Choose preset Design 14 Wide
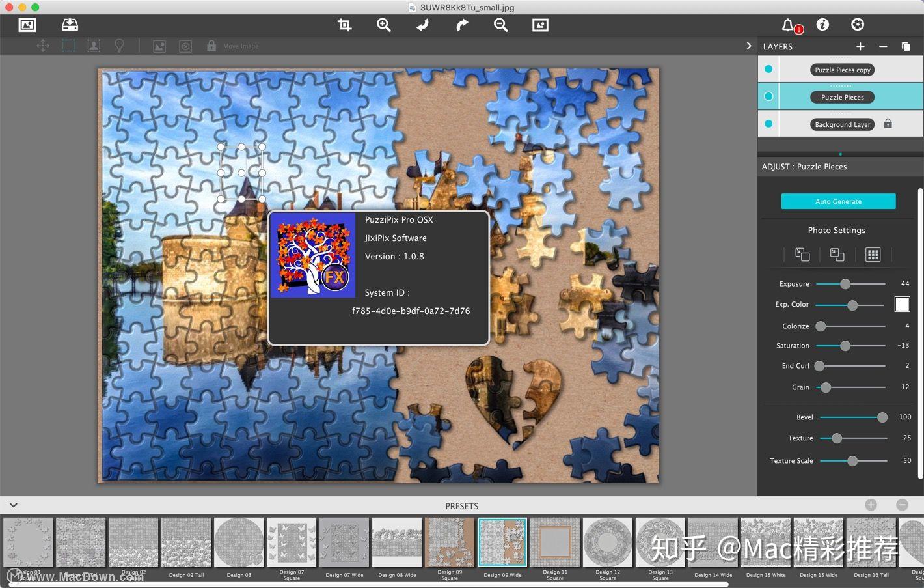Viewport: 924px width, 588px height. tap(713, 542)
